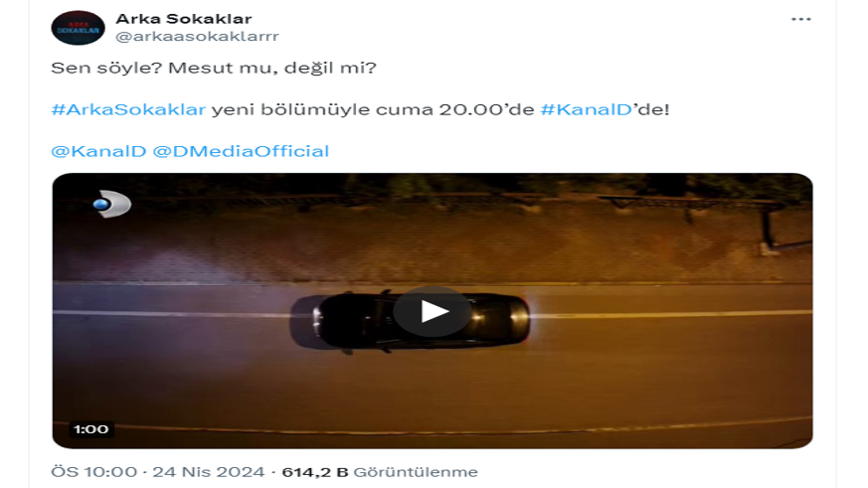Click the car's rear tail lights in video

tap(521, 318)
